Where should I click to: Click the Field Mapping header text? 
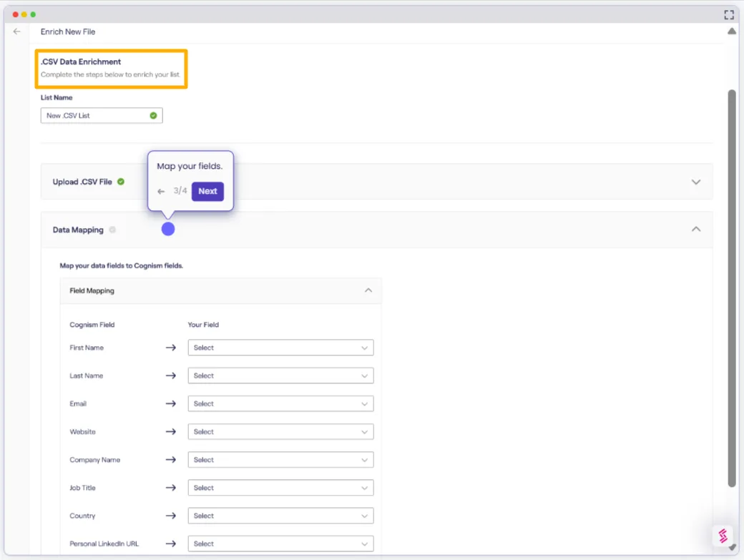tap(92, 290)
